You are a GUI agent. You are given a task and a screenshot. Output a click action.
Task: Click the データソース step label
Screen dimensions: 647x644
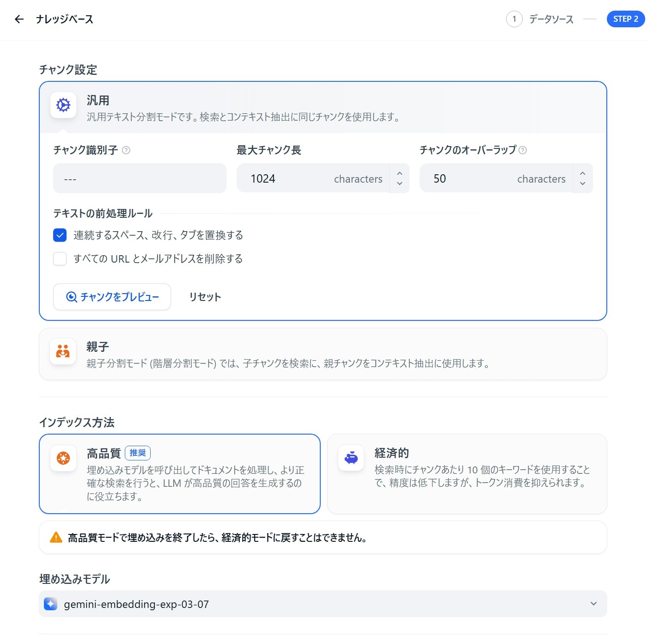click(552, 19)
